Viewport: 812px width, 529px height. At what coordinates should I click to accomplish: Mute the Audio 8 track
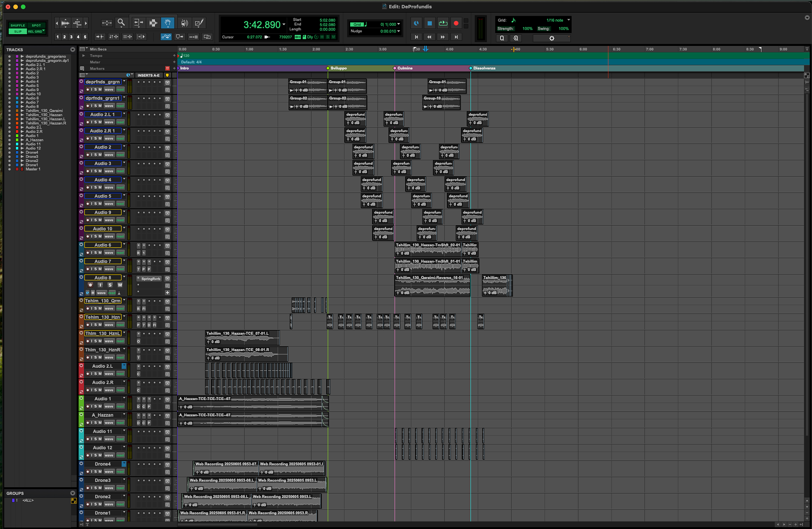[120, 285]
